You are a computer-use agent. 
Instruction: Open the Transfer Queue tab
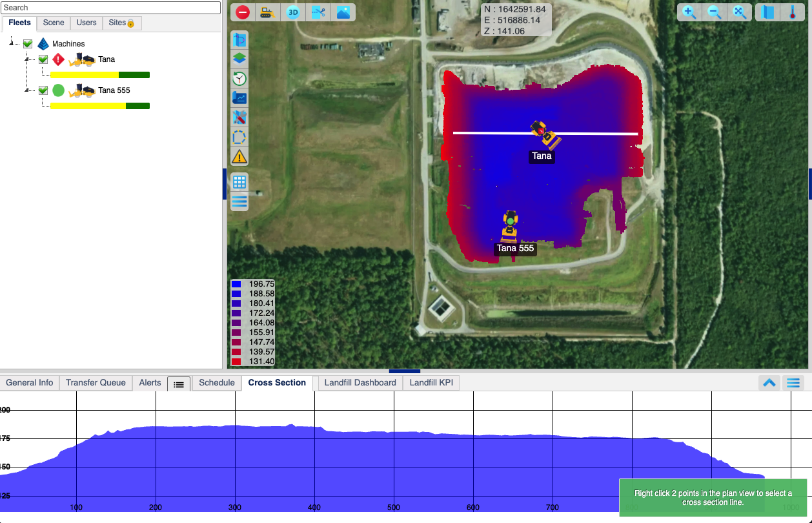pyautogui.click(x=96, y=383)
